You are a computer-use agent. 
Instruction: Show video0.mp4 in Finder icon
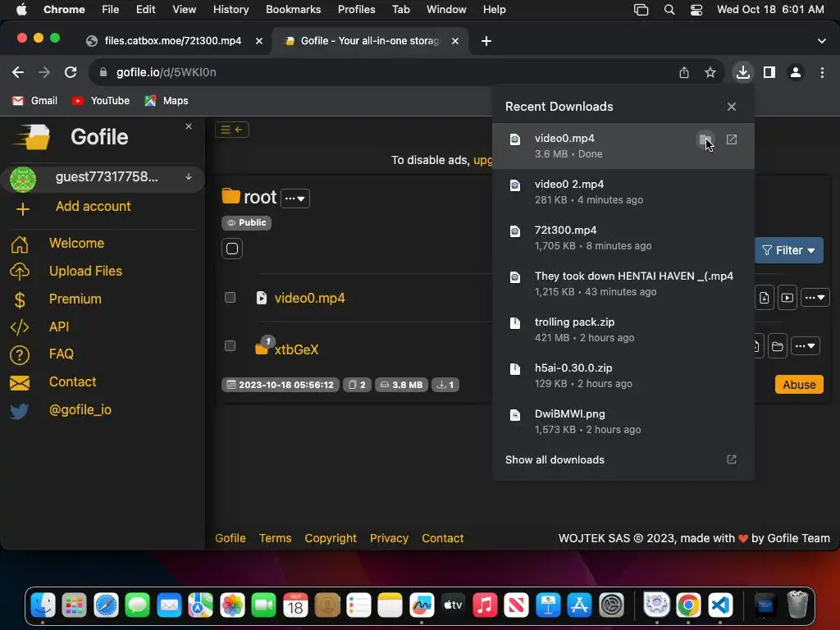[705, 139]
